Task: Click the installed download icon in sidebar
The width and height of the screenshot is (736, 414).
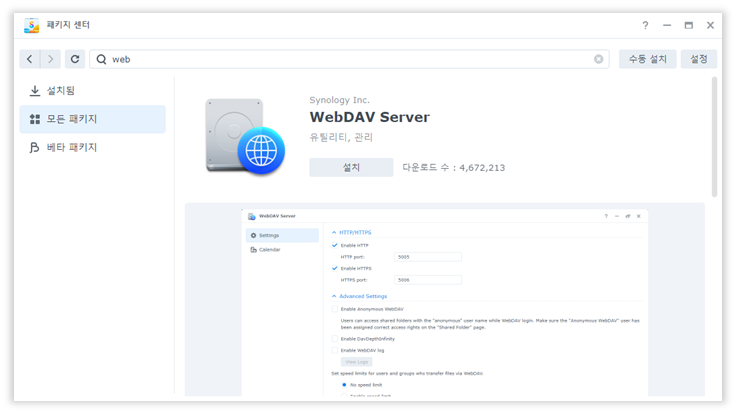Action: pyautogui.click(x=35, y=91)
